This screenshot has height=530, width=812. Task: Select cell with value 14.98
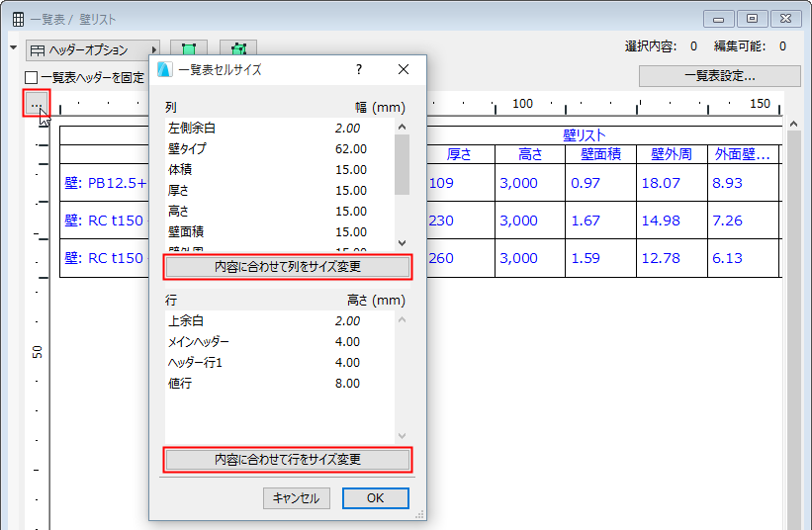pos(672,221)
